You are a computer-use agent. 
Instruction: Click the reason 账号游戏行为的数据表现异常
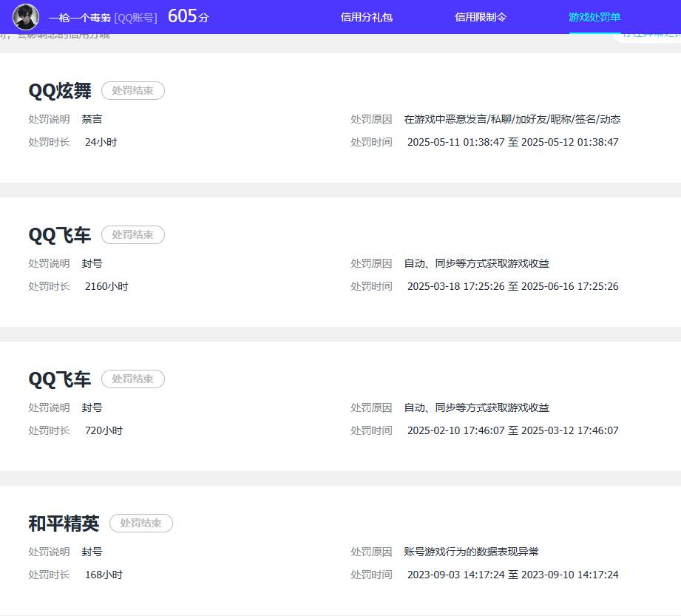[x=471, y=552]
